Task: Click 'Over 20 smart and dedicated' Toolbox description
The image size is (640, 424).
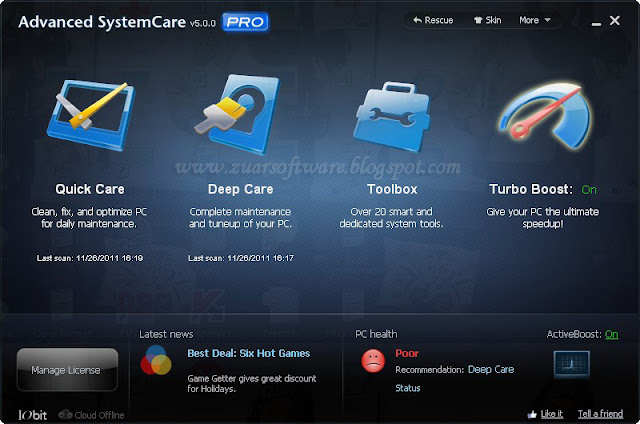Action: [x=391, y=218]
